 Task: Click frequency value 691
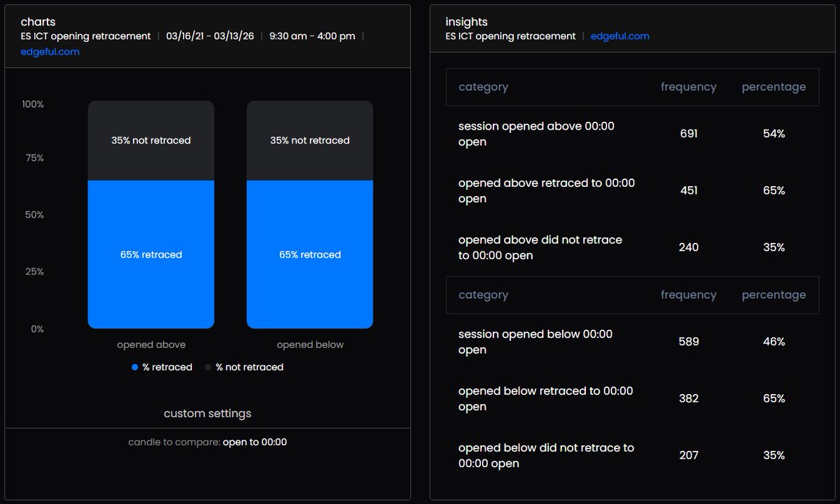click(x=689, y=134)
